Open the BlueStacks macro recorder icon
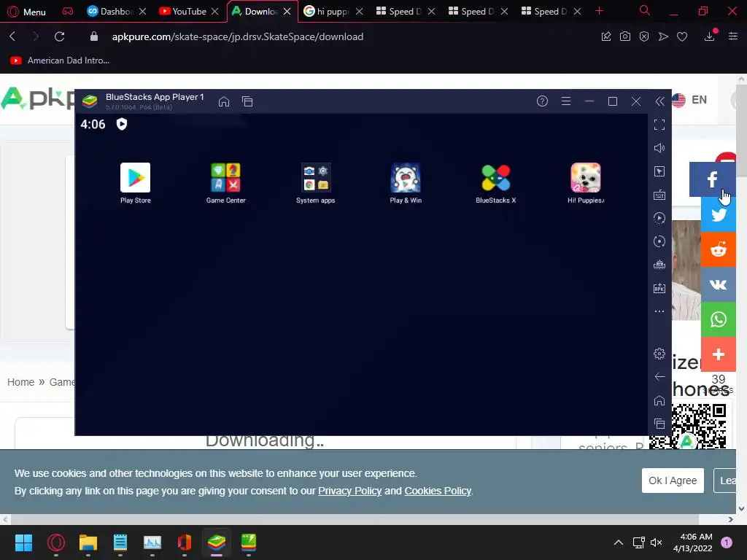The height and width of the screenshot is (560, 747). click(x=659, y=218)
